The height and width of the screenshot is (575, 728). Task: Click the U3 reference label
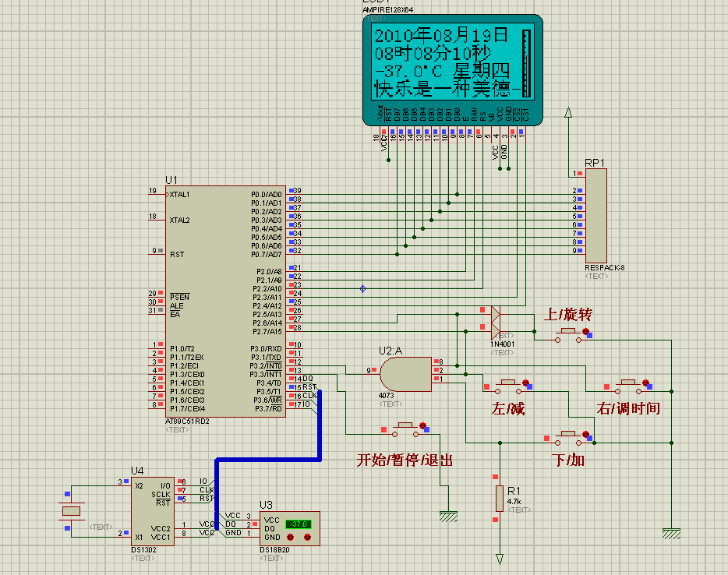coord(266,506)
